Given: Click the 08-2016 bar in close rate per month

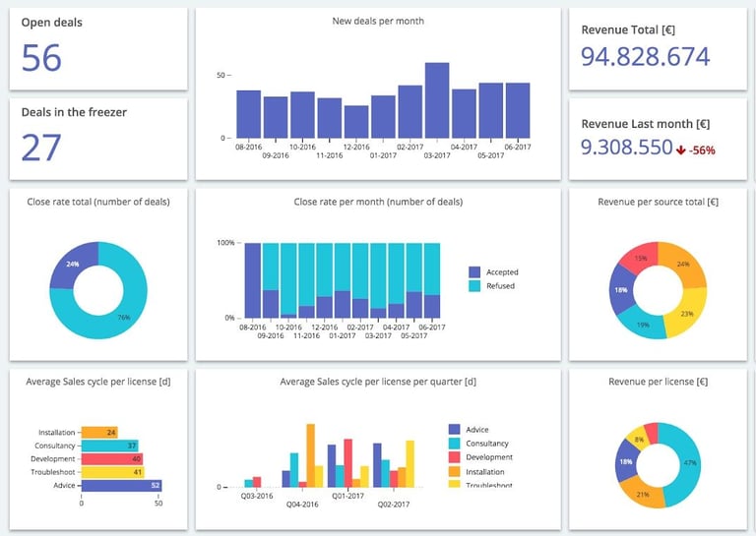Looking at the screenshot, I should pyautogui.click(x=253, y=280).
